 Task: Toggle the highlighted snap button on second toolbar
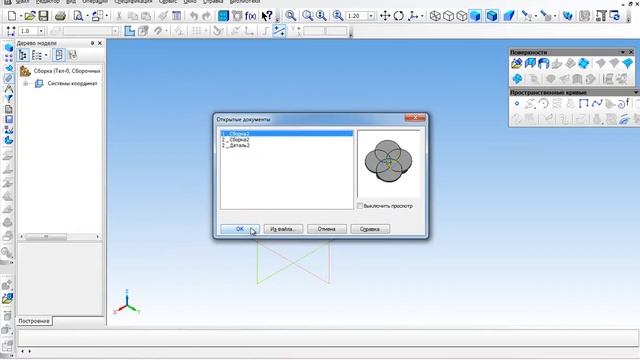(x=280, y=31)
